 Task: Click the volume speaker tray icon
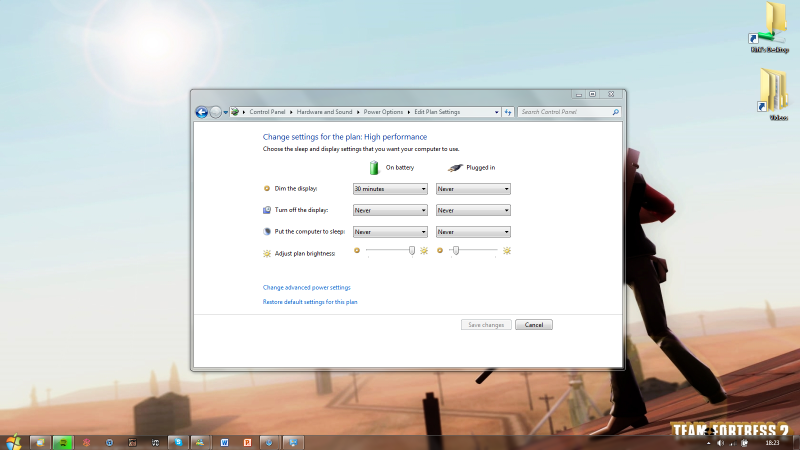pos(720,443)
